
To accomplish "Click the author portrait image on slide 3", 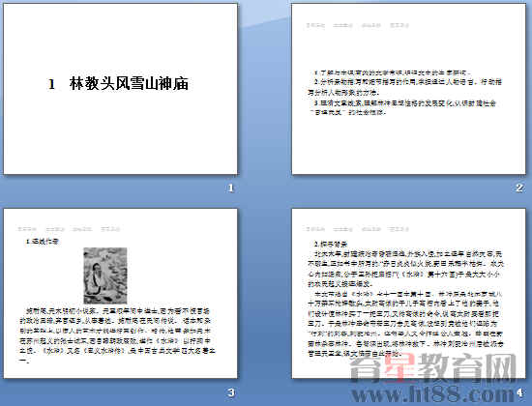I will coord(105,275).
